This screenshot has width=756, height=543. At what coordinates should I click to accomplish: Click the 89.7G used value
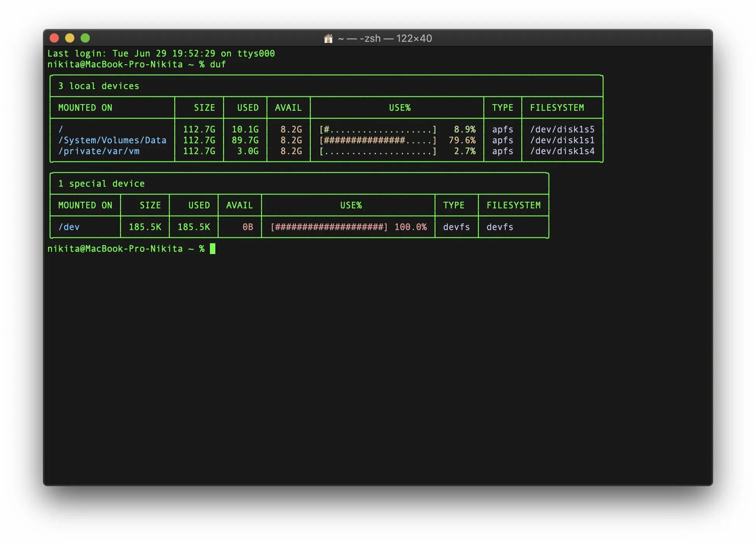tap(245, 140)
